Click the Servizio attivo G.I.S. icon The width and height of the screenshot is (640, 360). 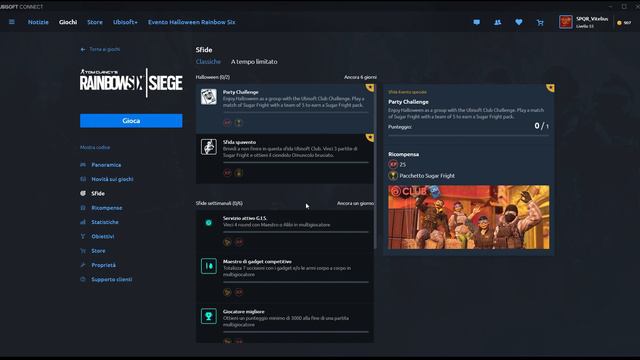209,223
